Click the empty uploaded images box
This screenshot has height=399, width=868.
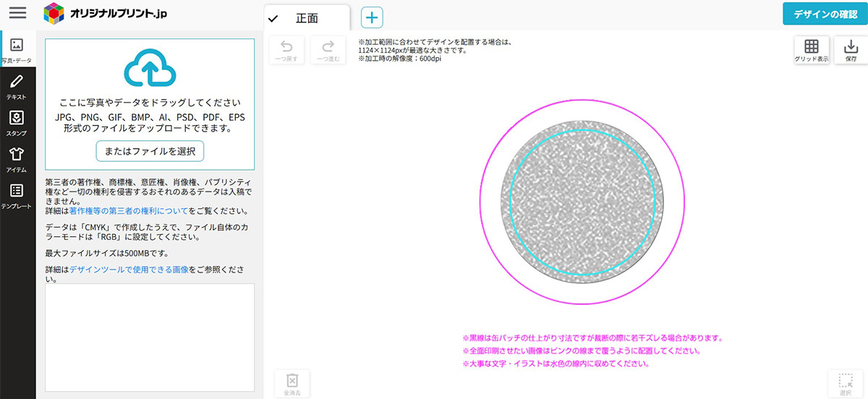click(x=150, y=338)
